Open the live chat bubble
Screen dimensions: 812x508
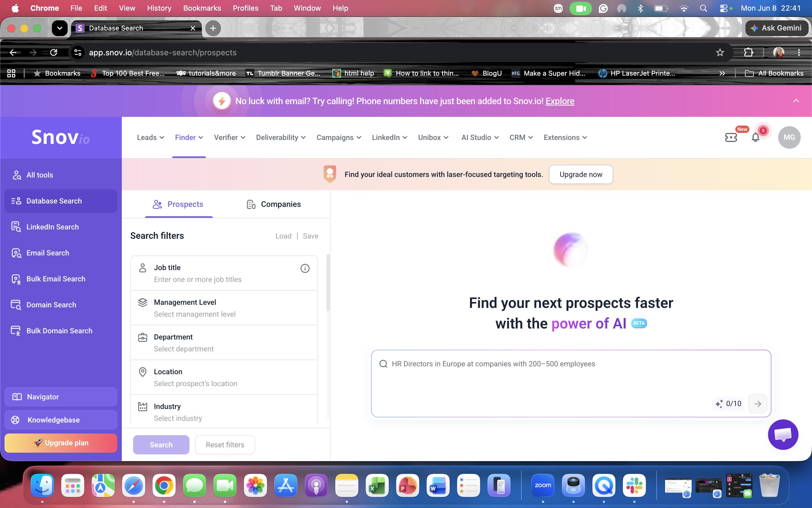(783, 434)
